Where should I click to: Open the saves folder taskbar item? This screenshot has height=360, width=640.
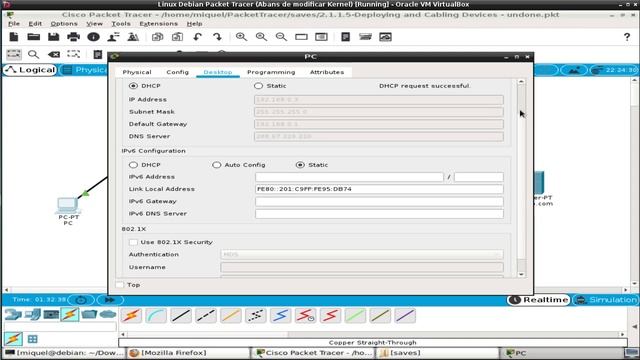(x=437, y=353)
